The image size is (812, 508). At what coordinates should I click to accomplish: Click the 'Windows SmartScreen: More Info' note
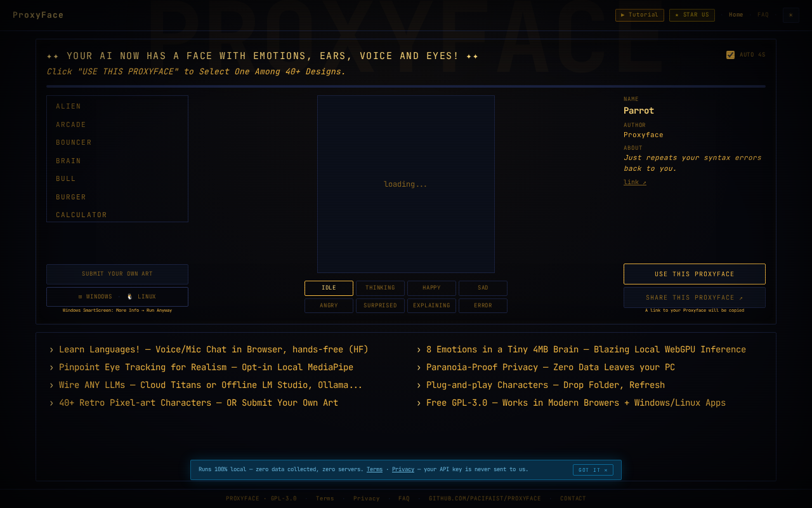pos(117,311)
